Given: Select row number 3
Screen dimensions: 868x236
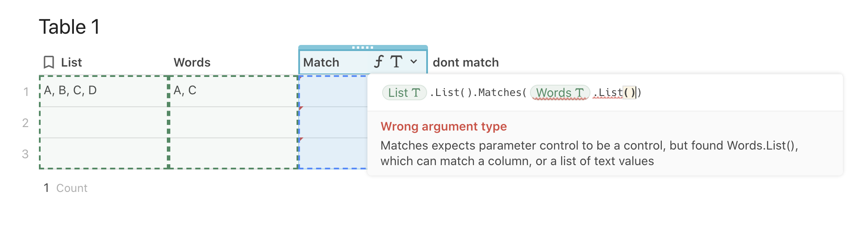Looking at the screenshot, I should 26,154.
